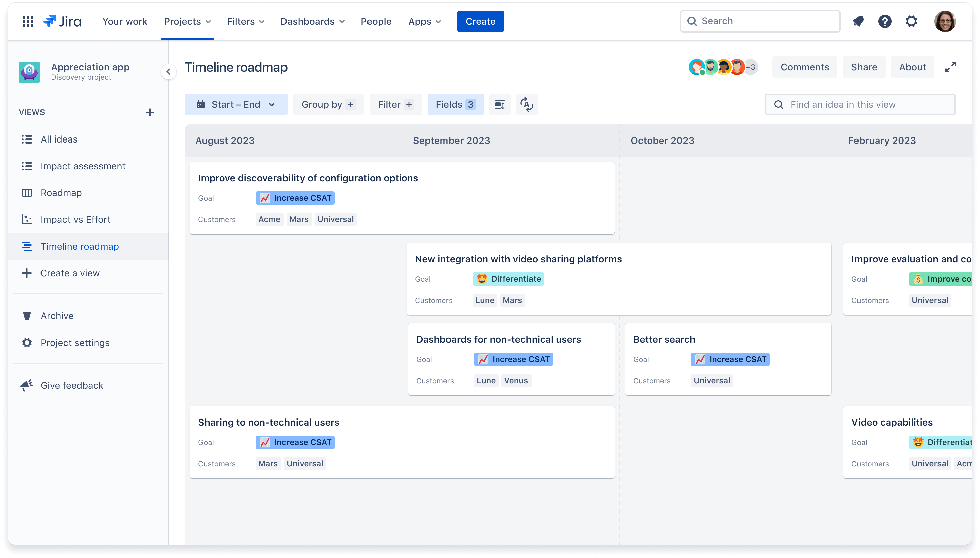Image resolution: width=980 pixels, height=558 pixels.
Task: Click the table layout toggle icon
Action: point(499,104)
